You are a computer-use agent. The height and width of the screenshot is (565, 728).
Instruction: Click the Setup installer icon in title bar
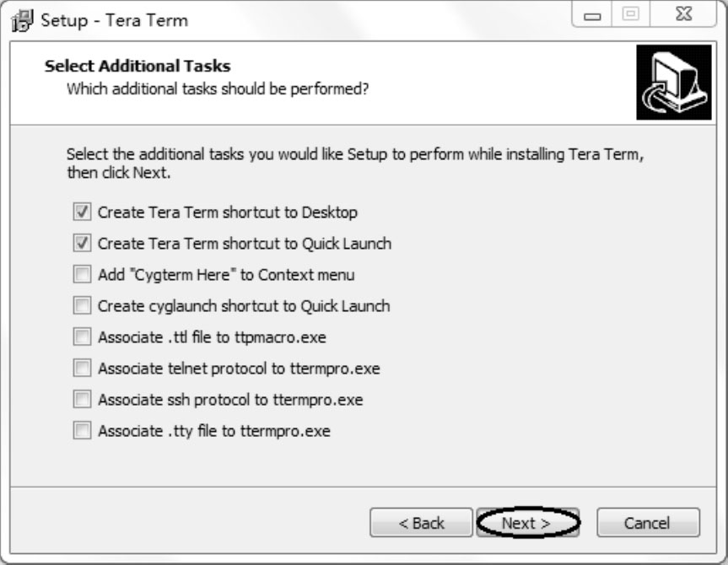click(21, 19)
